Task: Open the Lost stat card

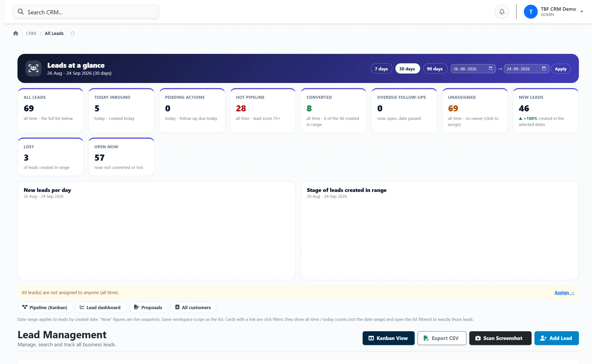Action: point(50,157)
